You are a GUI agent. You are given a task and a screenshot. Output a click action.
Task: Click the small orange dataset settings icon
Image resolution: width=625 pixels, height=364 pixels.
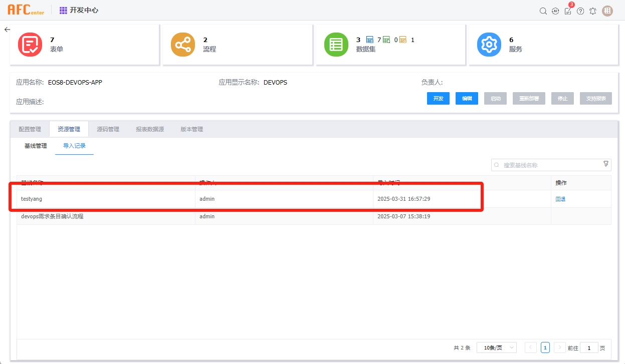click(x=403, y=40)
